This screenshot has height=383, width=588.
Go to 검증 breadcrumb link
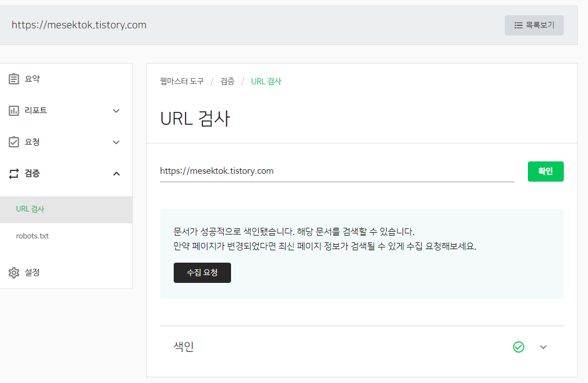227,81
